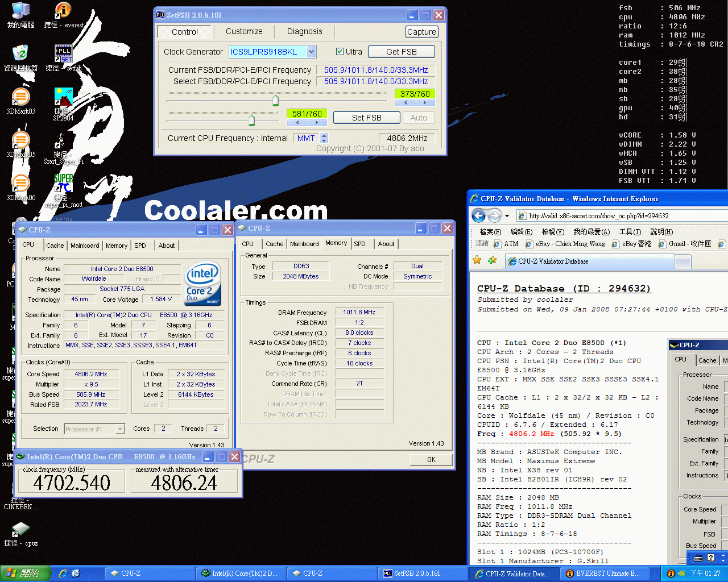Click the yellow Favorites star in IE
The image size is (728, 582).
[477, 260]
